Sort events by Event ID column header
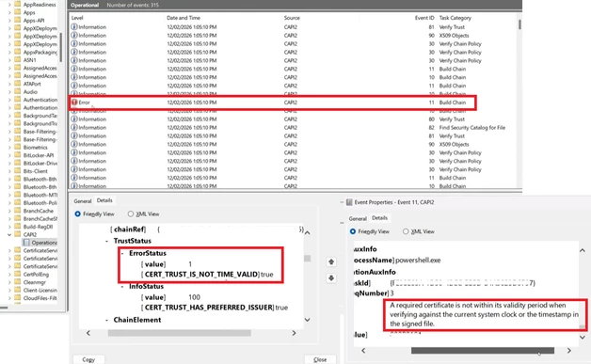Screen dimensions: 591x364 pyautogui.click(x=424, y=18)
